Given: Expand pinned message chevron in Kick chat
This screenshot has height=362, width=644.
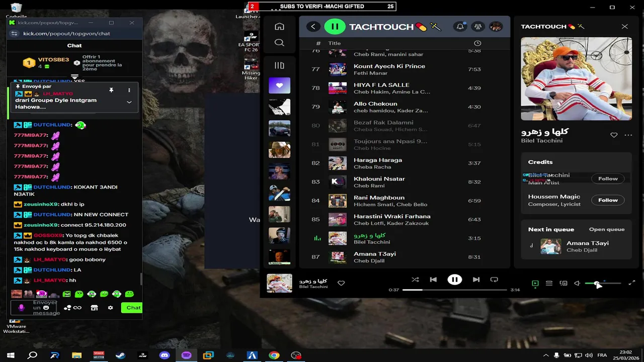Looking at the screenshot, I should coord(129,102).
